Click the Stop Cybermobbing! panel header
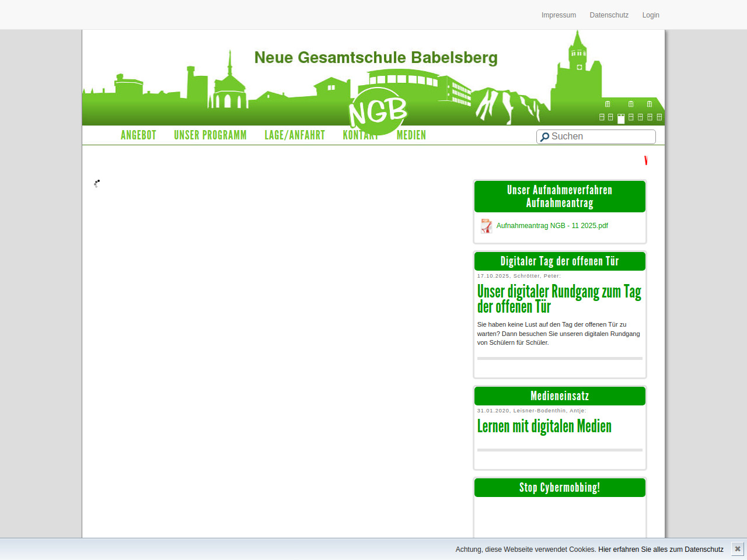 pyautogui.click(x=560, y=488)
